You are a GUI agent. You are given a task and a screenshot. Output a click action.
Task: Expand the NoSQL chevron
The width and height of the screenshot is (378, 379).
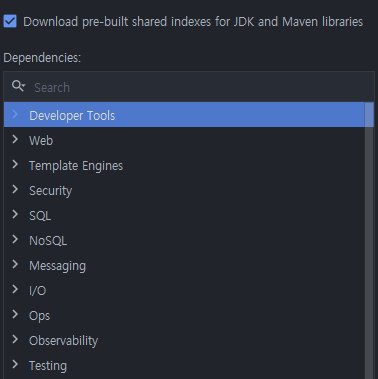(15, 239)
